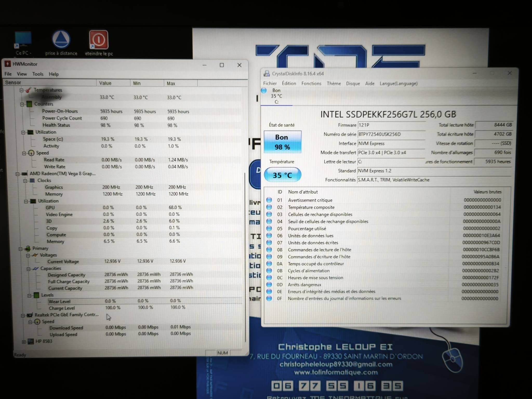Click the green Counters group icon

pyautogui.click(x=29, y=104)
